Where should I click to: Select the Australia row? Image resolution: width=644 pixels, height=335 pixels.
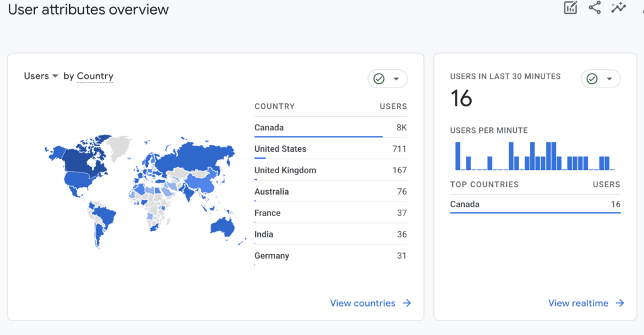point(331,191)
